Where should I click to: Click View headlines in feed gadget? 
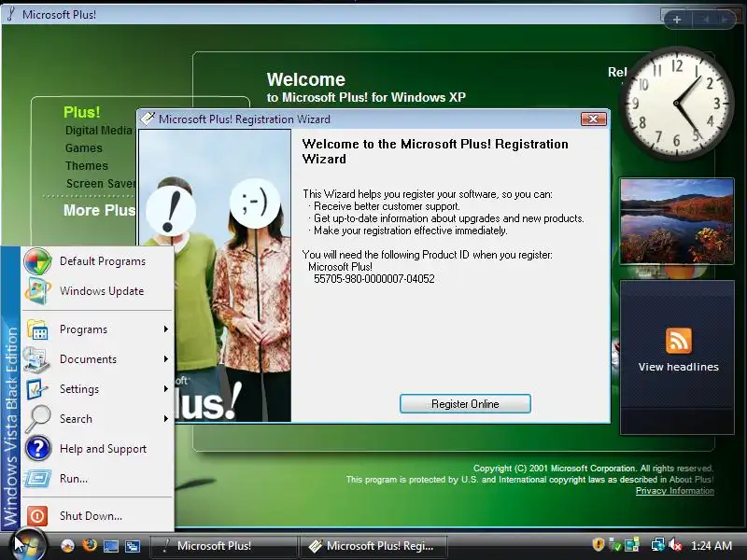(x=679, y=367)
